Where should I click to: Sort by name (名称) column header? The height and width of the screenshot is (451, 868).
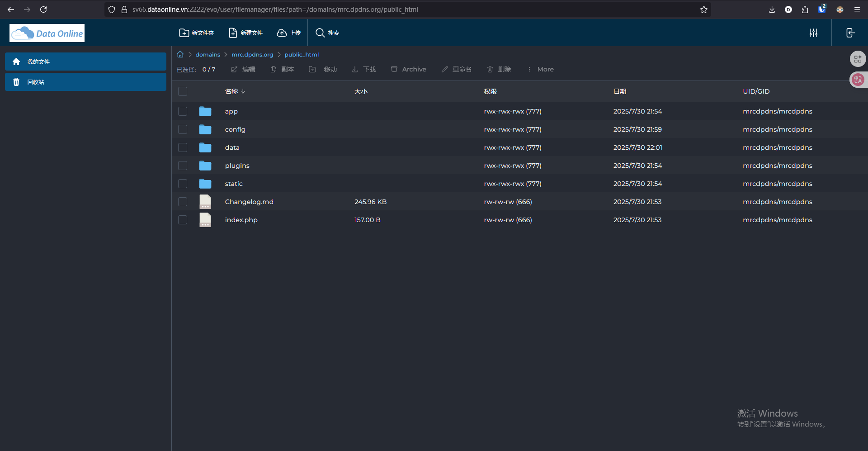click(x=235, y=91)
